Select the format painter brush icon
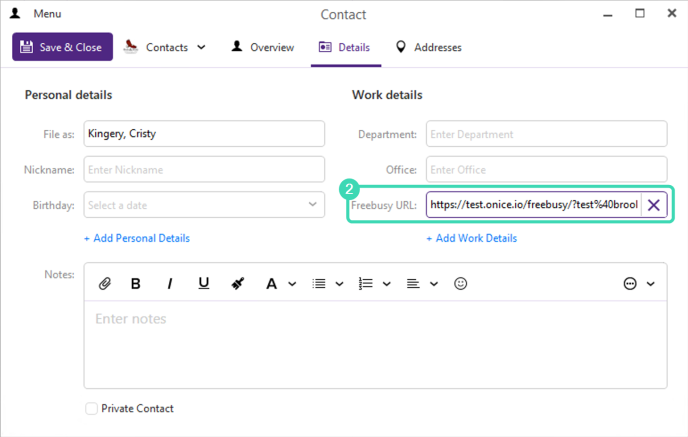This screenshot has height=437, width=688. [238, 284]
